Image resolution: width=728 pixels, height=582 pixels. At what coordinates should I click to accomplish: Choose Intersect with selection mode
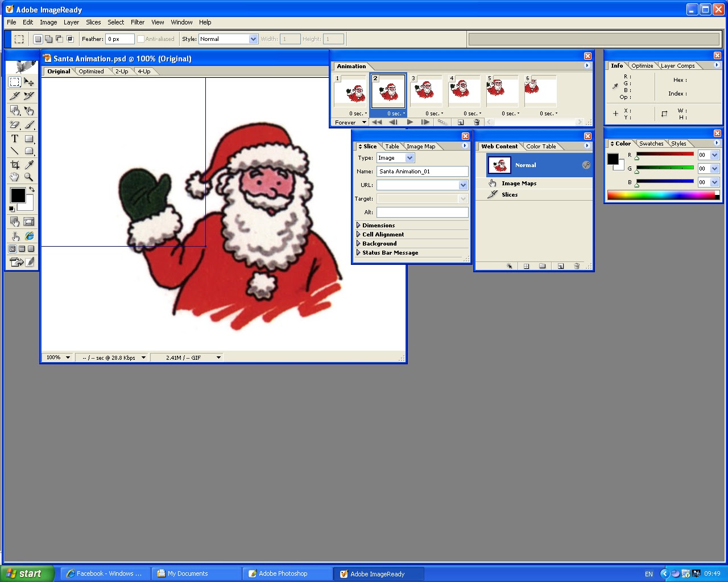[x=71, y=39]
